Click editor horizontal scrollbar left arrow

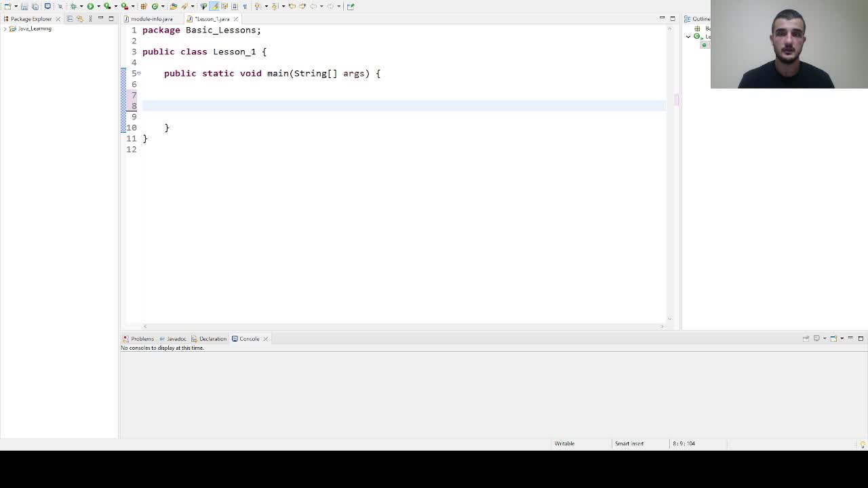click(145, 327)
